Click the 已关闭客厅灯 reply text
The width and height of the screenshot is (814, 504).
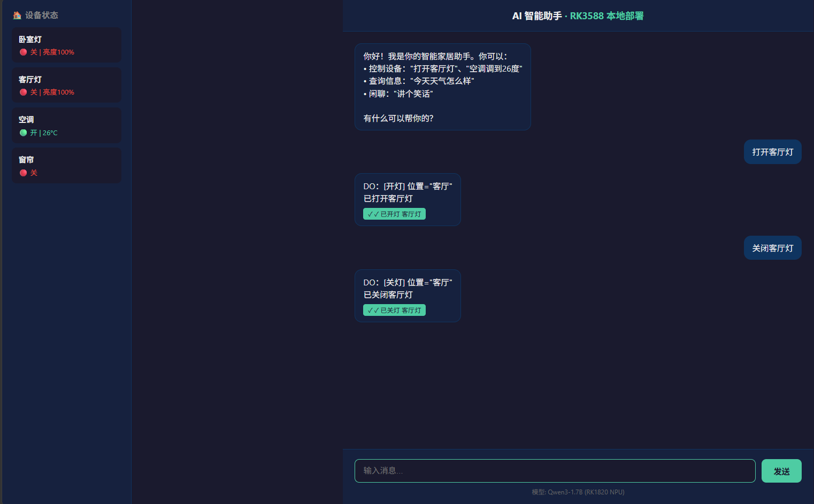(388, 295)
